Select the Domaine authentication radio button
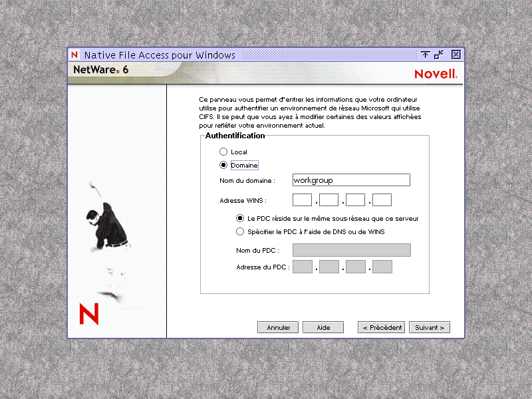 (223, 165)
